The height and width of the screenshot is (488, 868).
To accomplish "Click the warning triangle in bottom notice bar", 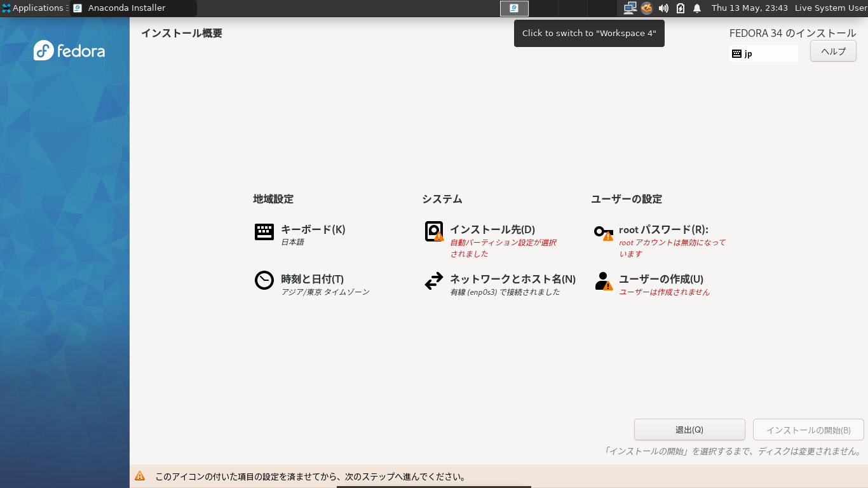I will pos(140,476).
